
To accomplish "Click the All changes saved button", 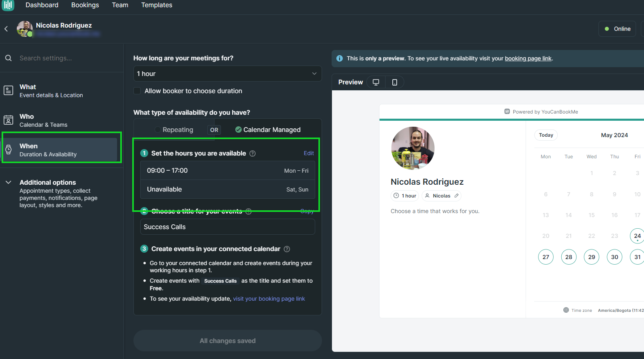I will 228,341.
